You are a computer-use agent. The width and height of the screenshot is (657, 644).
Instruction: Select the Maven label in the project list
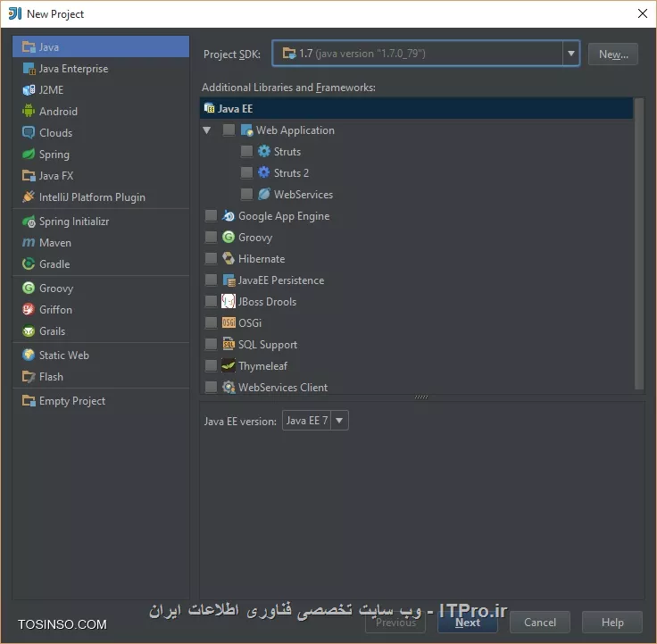tap(54, 242)
